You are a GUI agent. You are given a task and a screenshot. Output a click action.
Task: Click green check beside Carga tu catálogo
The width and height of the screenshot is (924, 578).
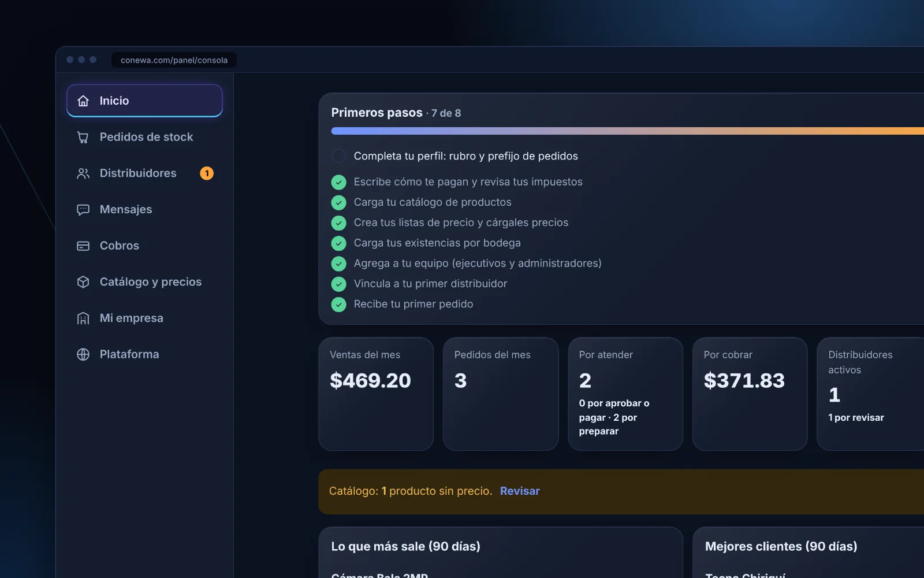pos(339,202)
